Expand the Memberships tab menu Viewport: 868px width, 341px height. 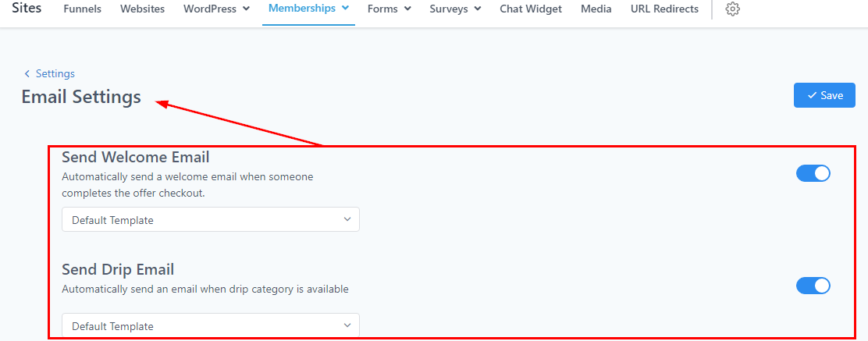[x=308, y=9]
